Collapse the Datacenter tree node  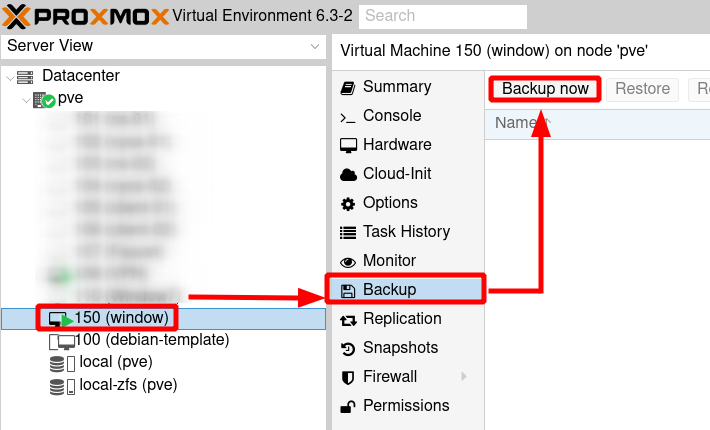pyautogui.click(x=10, y=78)
